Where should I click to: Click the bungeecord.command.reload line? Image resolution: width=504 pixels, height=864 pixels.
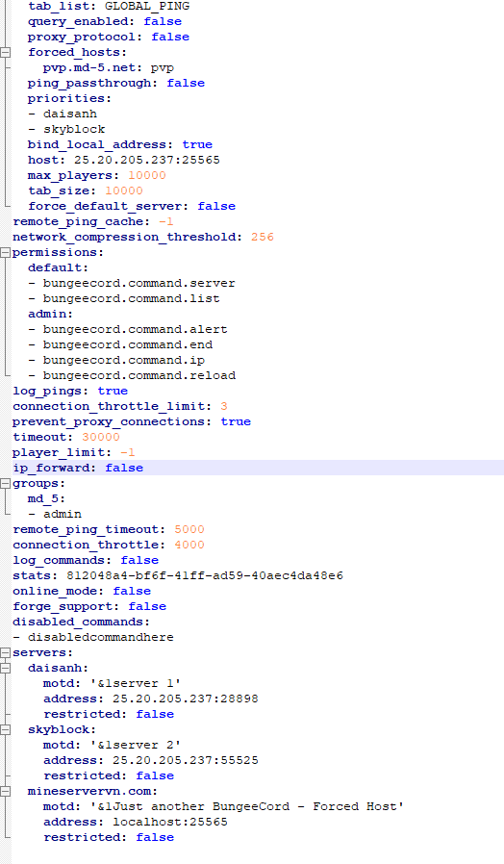click(131, 376)
